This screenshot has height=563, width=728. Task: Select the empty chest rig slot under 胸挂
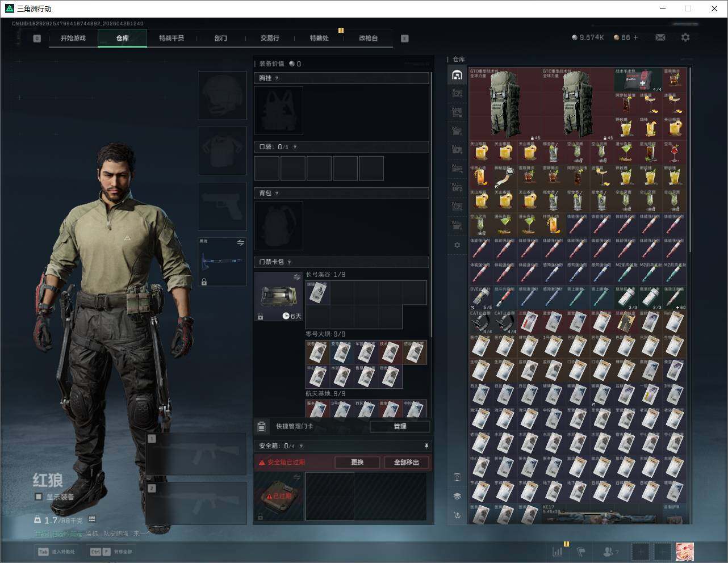coord(279,111)
